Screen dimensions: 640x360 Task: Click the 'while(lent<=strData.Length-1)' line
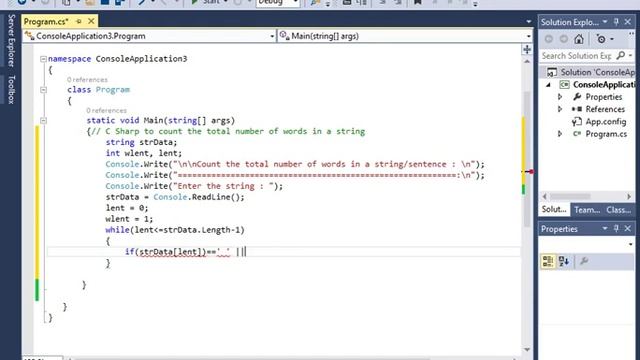coord(175,230)
